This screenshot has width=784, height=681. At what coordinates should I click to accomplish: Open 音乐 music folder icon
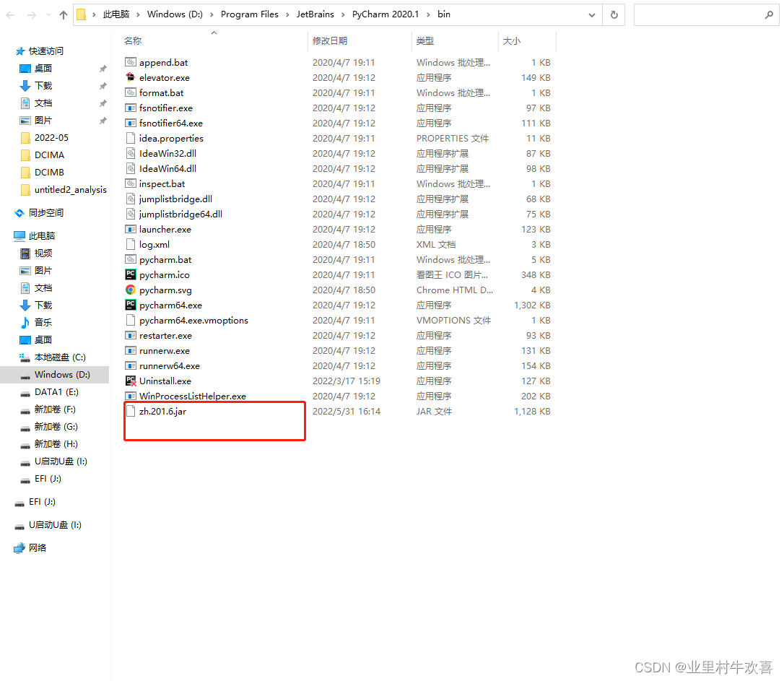[x=25, y=323]
